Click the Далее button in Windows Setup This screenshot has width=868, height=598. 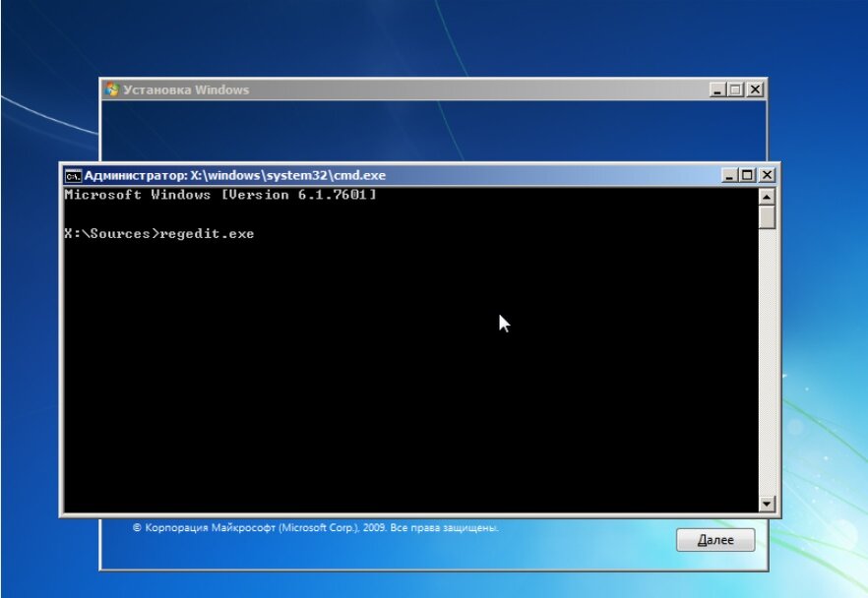tap(715, 540)
